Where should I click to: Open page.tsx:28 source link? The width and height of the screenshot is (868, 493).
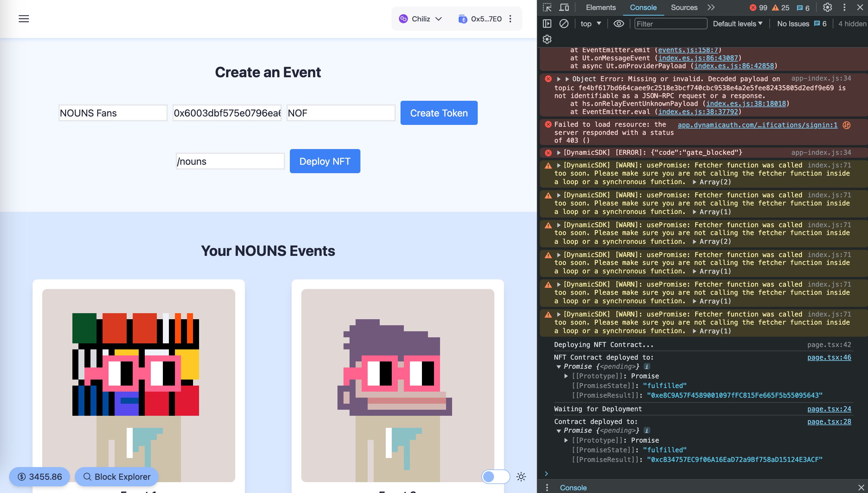[829, 422]
